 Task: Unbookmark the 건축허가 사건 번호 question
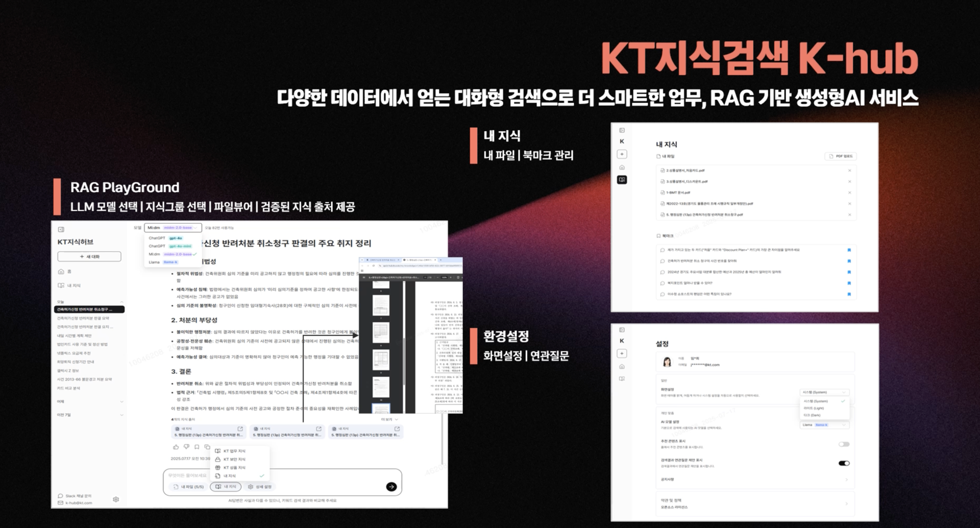(849, 261)
